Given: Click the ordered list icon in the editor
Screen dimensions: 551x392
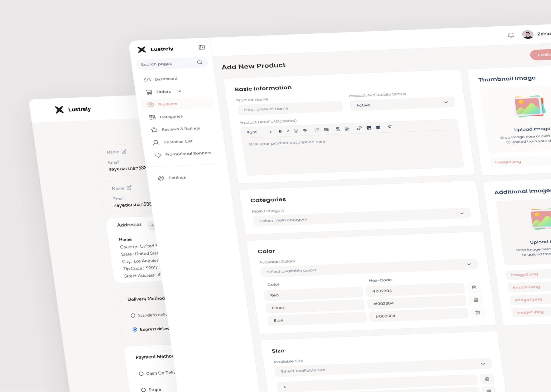Looking at the screenshot, I should click(x=317, y=130).
